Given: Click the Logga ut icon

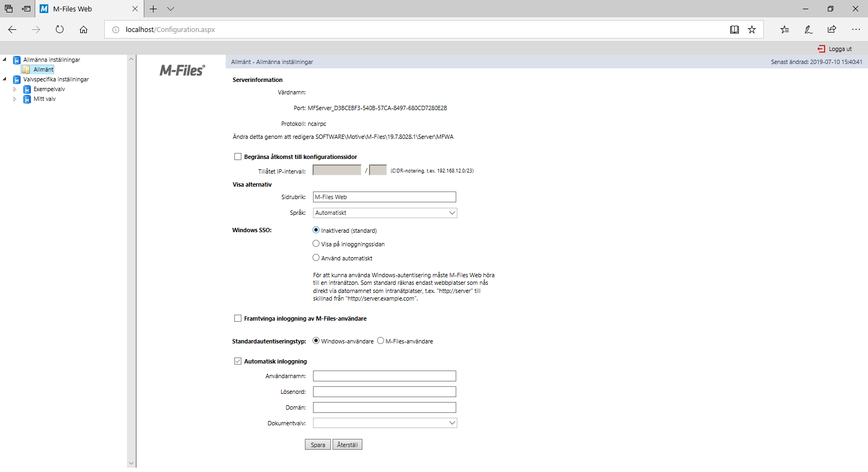Looking at the screenshot, I should pyautogui.click(x=821, y=49).
